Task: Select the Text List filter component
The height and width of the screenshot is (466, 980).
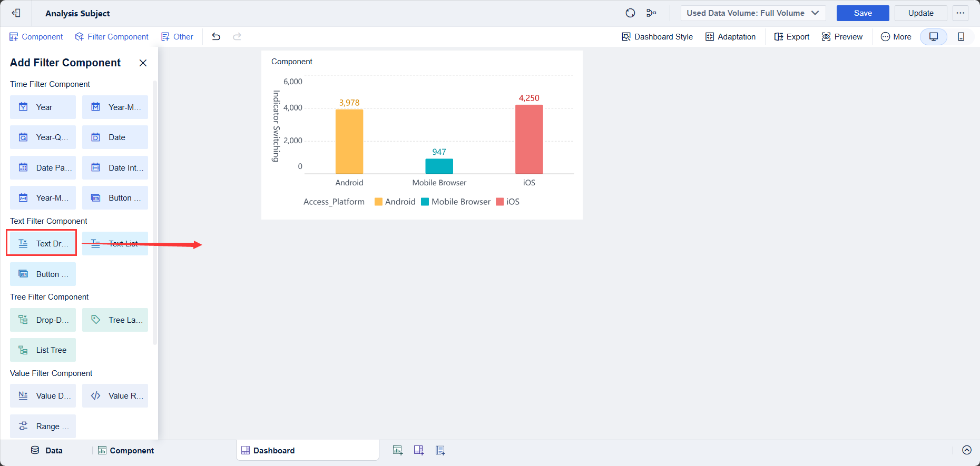Action: pos(115,244)
